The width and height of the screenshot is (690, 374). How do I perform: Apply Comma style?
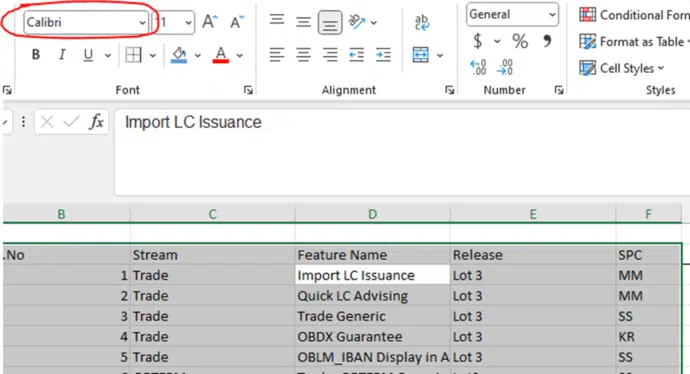pos(547,41)
